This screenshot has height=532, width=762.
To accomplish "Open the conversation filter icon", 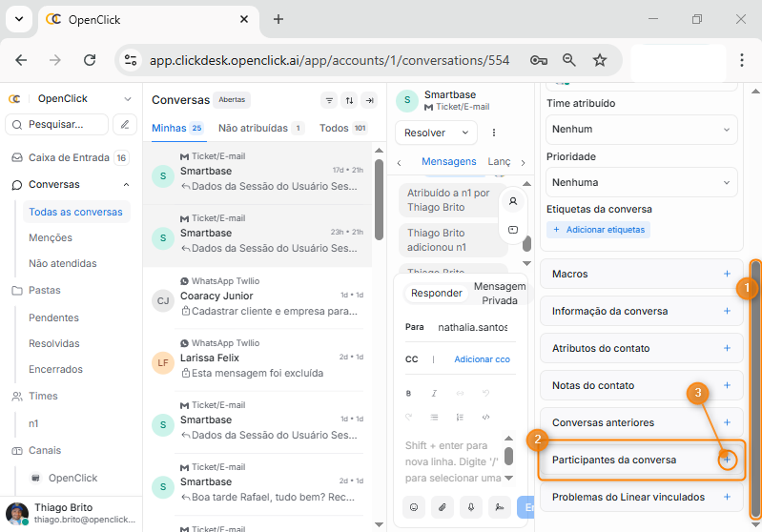I will (329, 100).
